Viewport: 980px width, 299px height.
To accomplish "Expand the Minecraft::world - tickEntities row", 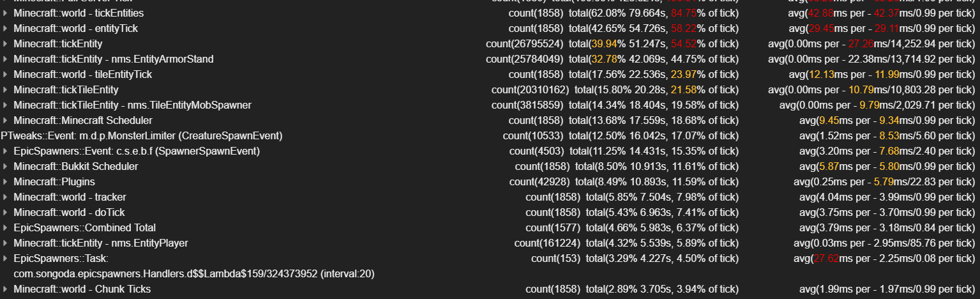I will pos(5,13).
